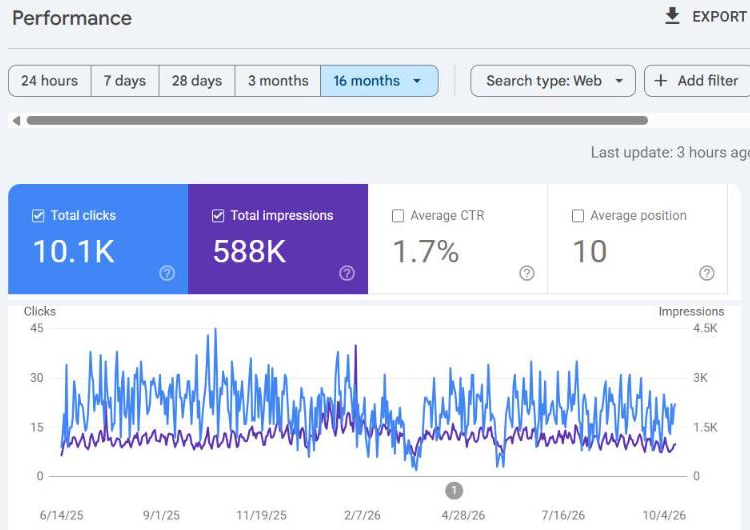Enable the Average CTR checkbox
This screenshot has height=530, width=750.
pos(397,216)
